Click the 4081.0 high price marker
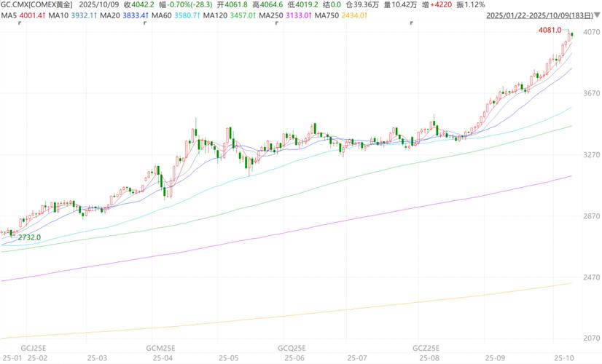 pos(549,31)
